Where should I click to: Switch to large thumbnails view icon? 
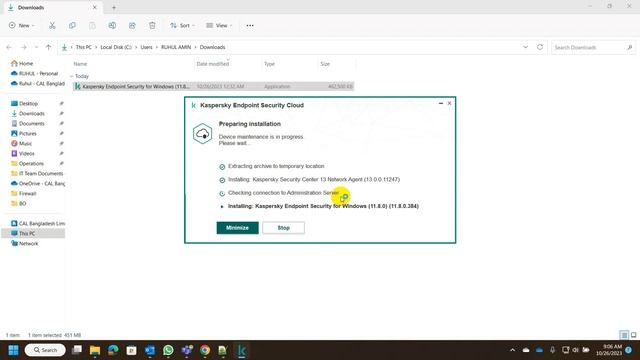[633, 335]
